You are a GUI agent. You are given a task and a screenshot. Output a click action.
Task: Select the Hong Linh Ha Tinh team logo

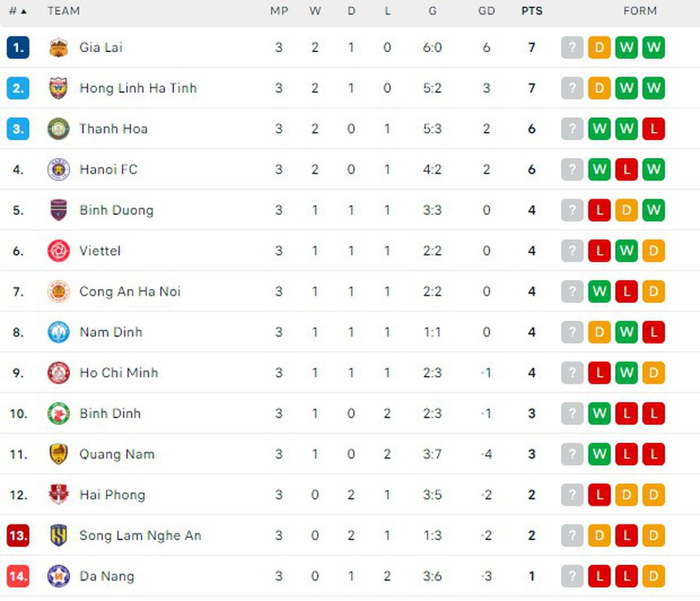58,88
